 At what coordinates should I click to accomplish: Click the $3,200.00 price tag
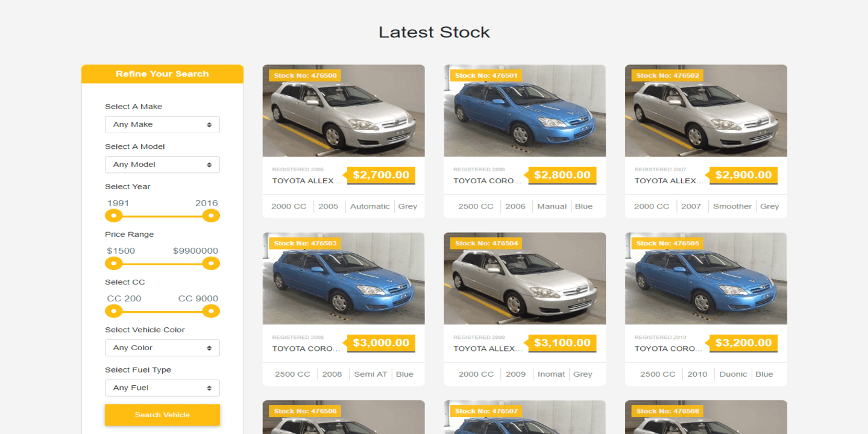(743, 343)
